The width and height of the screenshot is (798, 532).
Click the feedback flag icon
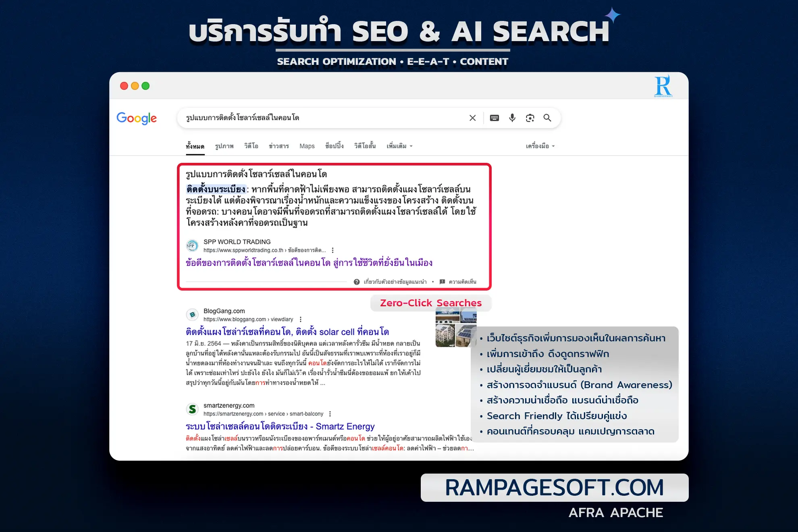point(442,282)
